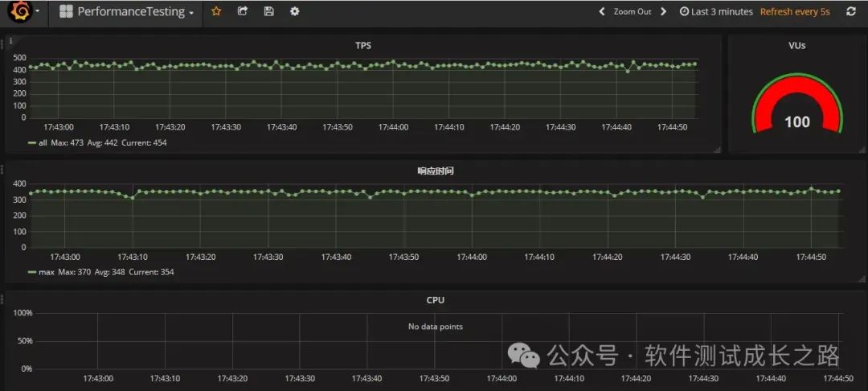Viewport: 868px width, 391px height.
Task: Open the VUs panel title menu
Action: [x=796, y=46]
